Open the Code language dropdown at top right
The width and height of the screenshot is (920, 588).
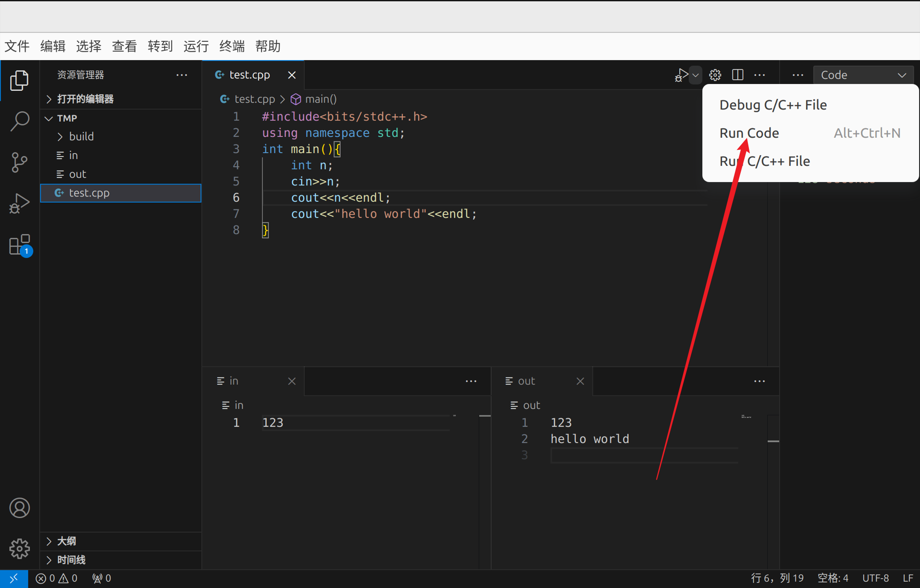(x=863, y=74)
